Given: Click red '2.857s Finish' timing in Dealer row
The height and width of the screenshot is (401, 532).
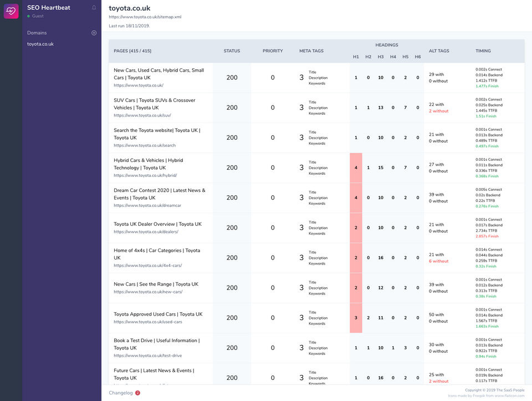Looking at the screenshot, I should pos(487,236).
